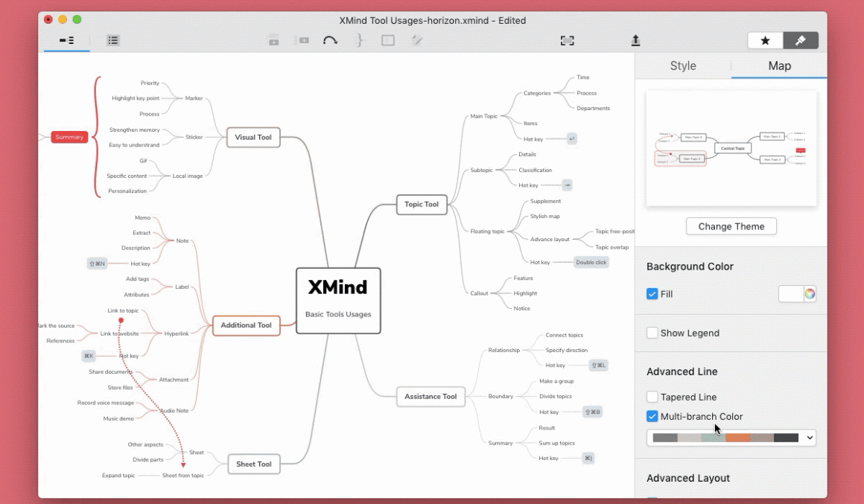Enable the Show Legend checkbox
Screen dimensions: 864x504
[x=652, y=333]
